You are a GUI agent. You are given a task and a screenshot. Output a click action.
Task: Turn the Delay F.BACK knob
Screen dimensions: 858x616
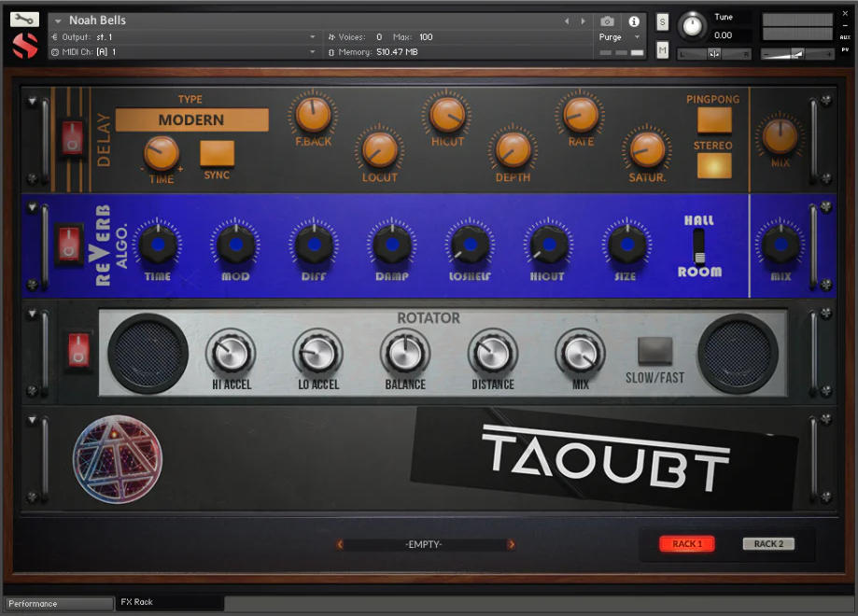tap(313, 115)
